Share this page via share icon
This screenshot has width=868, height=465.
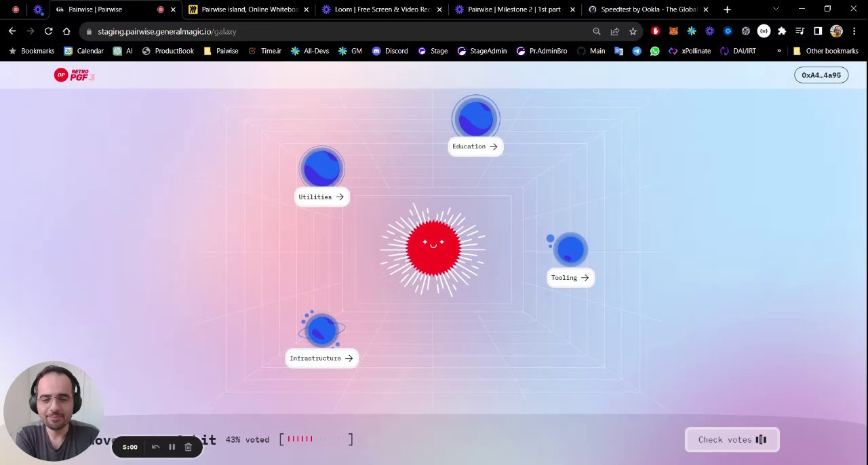(615, 31)
